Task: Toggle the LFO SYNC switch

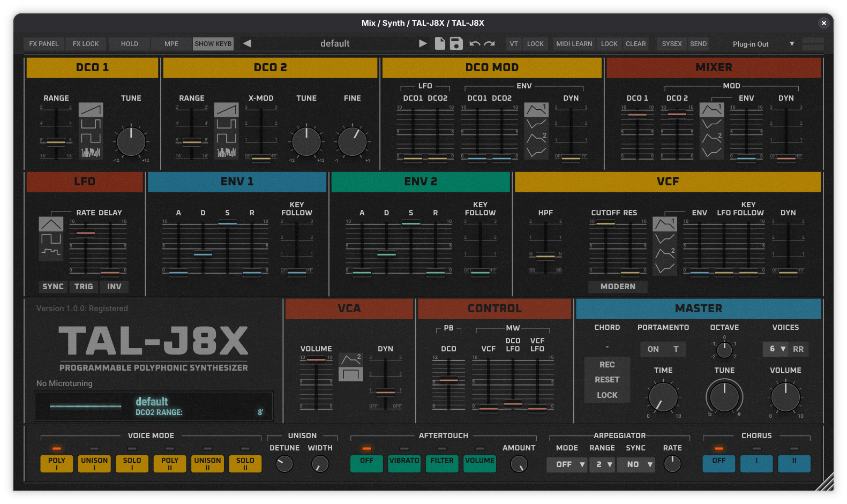Action: point(53,287)
